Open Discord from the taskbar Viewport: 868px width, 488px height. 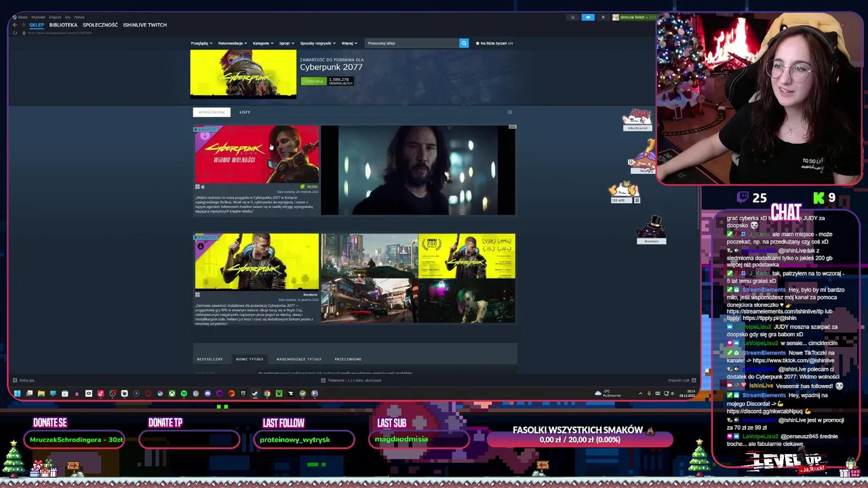click(x=208, y=393)
